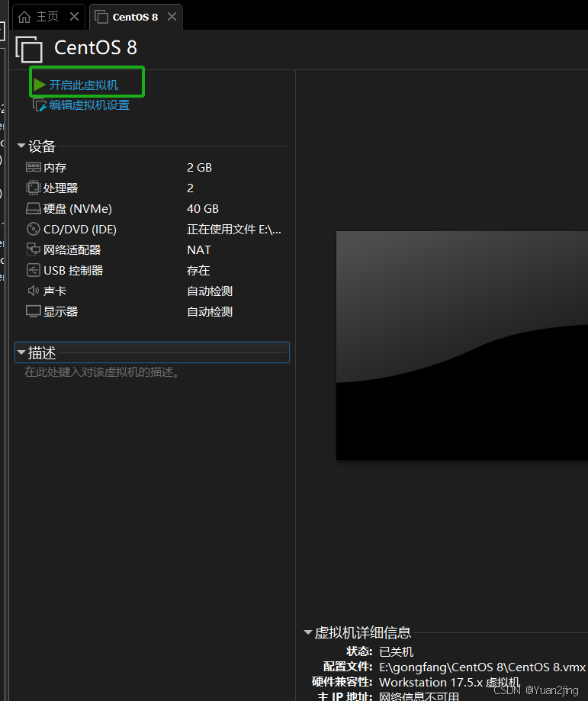
Task: Click the processor (处理器) chip icon
Action: (33, 188)
